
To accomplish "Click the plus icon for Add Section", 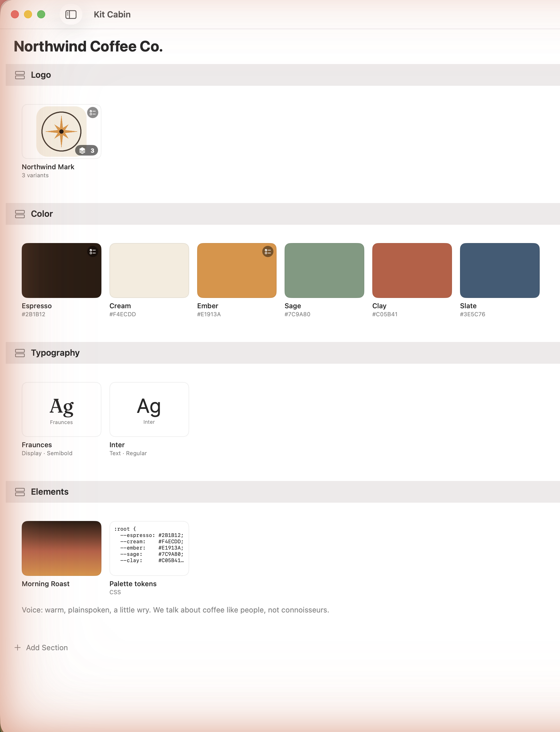I will tap(18, 647).
